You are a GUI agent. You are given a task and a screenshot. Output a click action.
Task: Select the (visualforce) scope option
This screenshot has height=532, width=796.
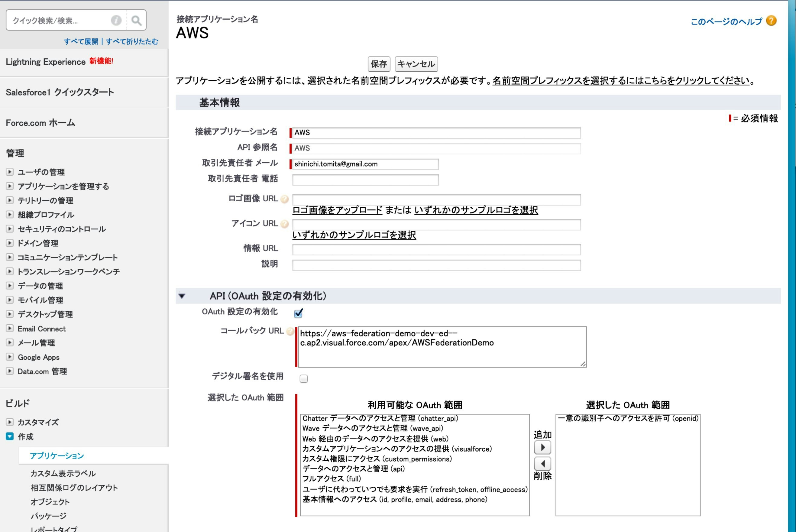pos(397,449)
